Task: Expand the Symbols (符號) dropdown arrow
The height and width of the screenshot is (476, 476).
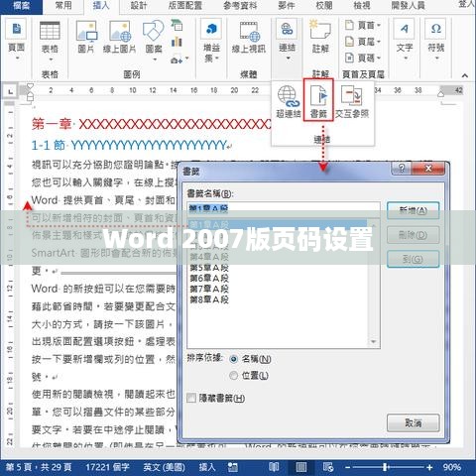Action: 436,59
